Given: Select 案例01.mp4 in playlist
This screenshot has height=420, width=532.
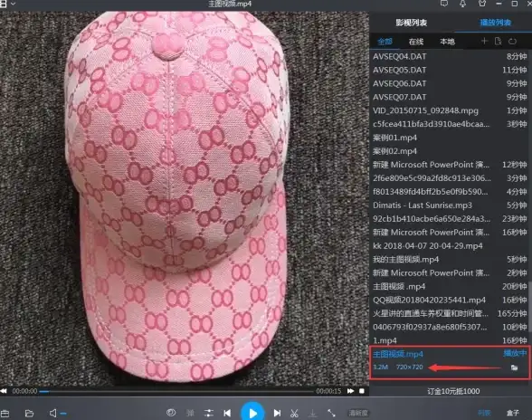Looking at the screenshot, I should [450, 138].
